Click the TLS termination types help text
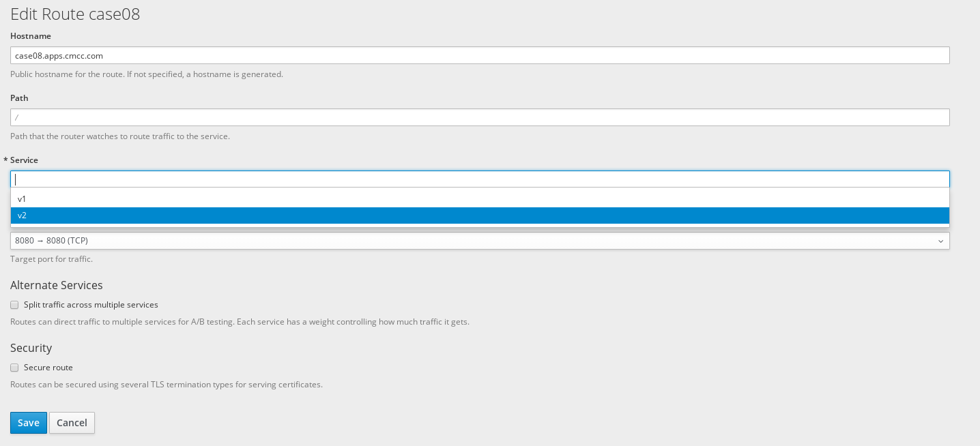This screenshot has width=980, height=446. [x=167, y=385]
